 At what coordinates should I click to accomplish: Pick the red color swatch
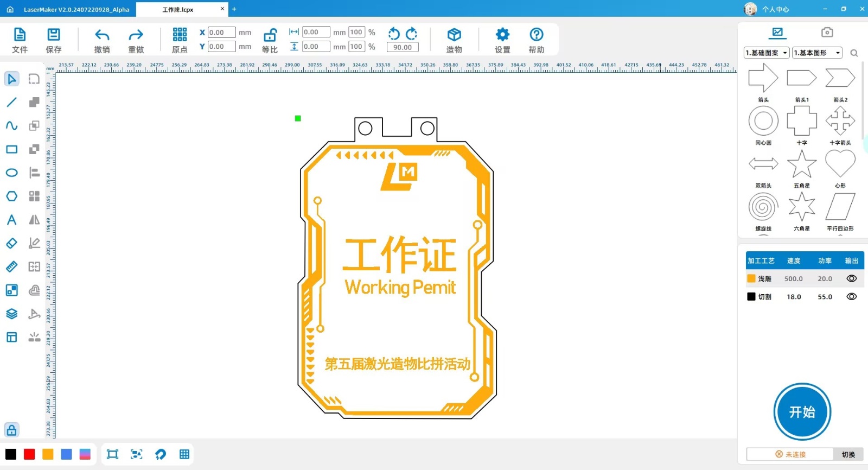pos(29,454)
